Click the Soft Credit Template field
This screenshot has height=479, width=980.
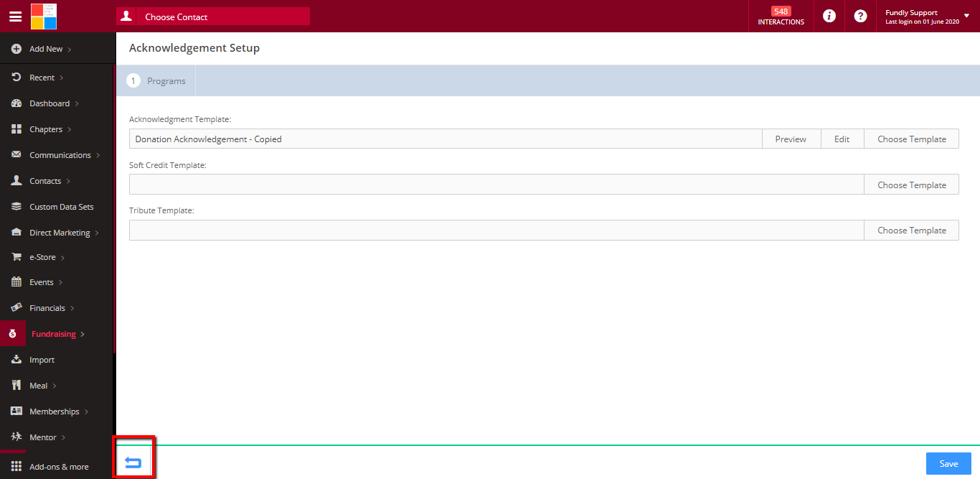click(496, 185)
